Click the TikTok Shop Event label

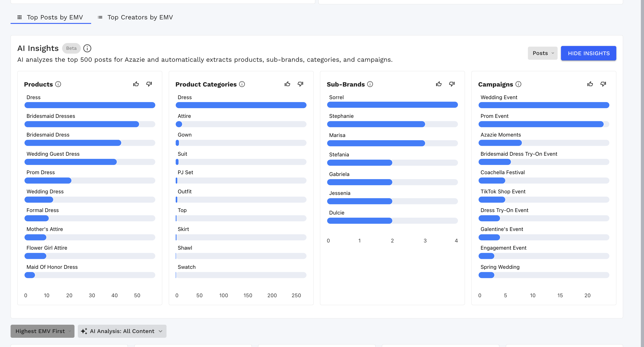[503, 191]
